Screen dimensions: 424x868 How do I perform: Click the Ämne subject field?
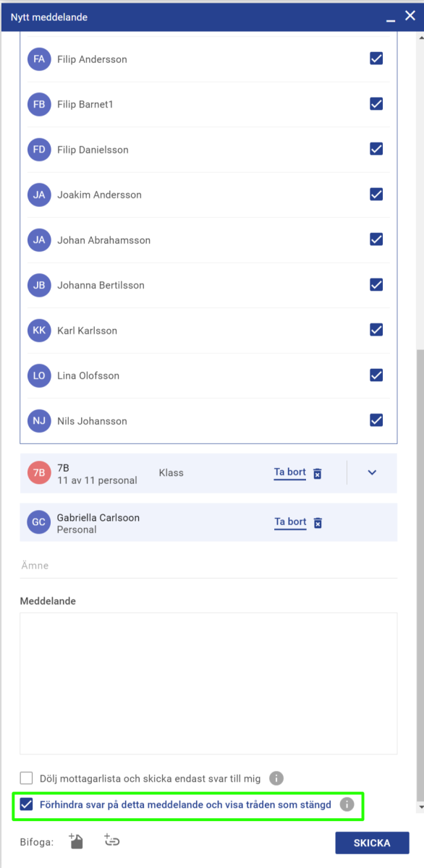pos(209,566)
